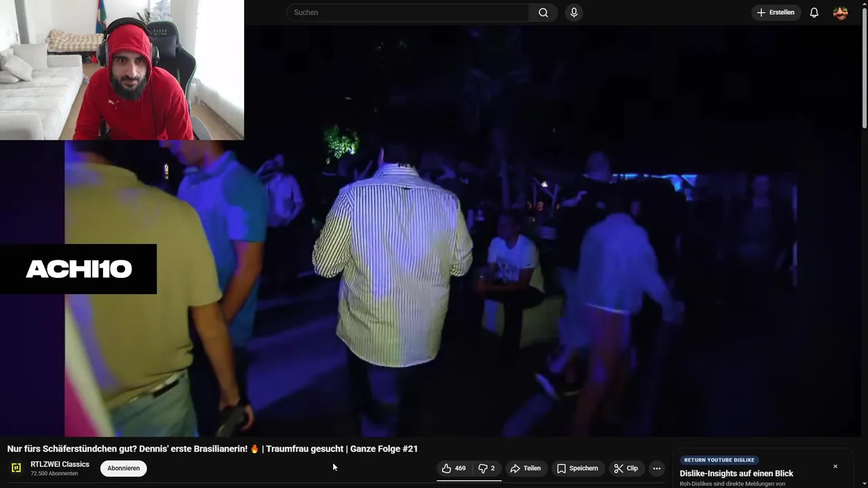Click the video title text
This screenshot has height=488, width=868.
[212, 449]
